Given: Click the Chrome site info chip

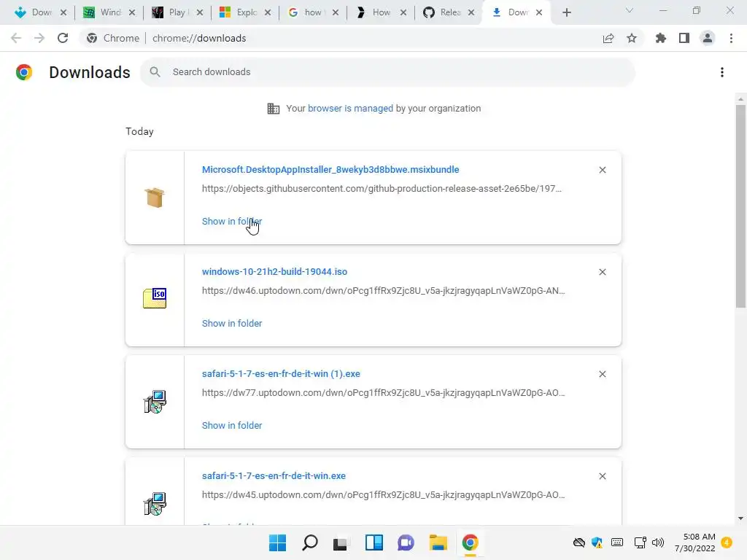Looking at the screenshot, I should coord(113,38).
